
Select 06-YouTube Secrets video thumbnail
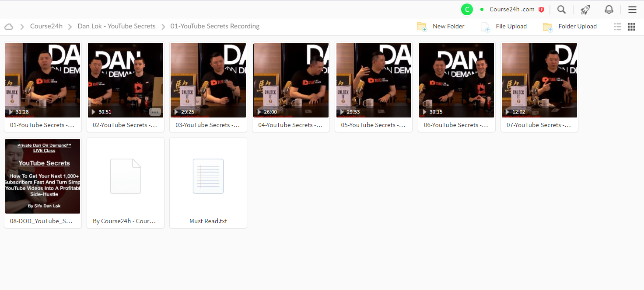click(x=456, y=80)
